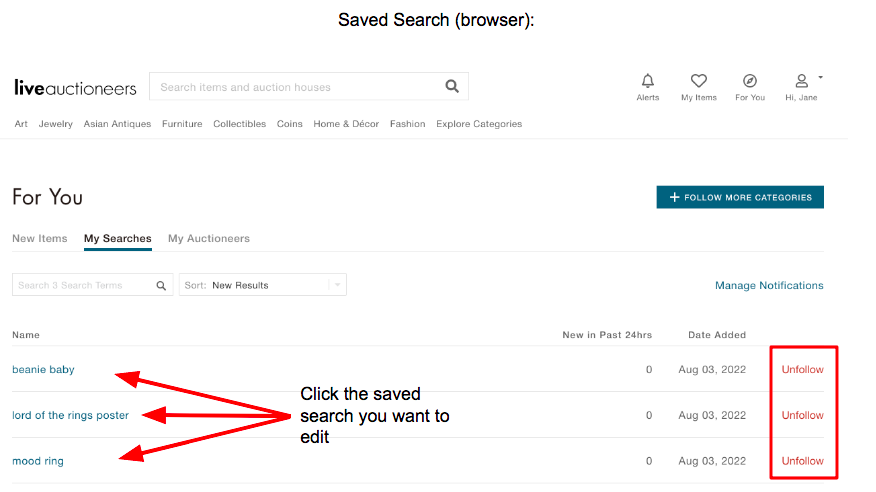876x492 pixels.
Task: Switch to the My Auctioneers tab
Action: [x=209, y=238]
